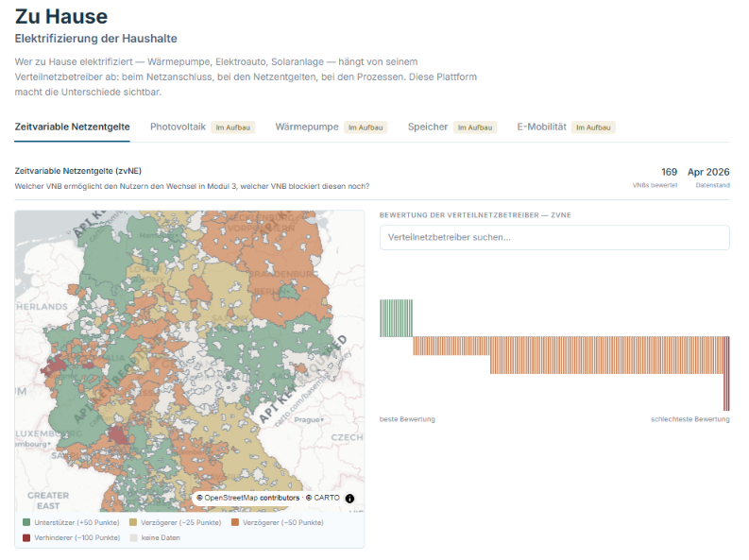Click the grey keine Daten legend swatch
This screenshot has width=749, height=560.
click(x=134, y=538)
